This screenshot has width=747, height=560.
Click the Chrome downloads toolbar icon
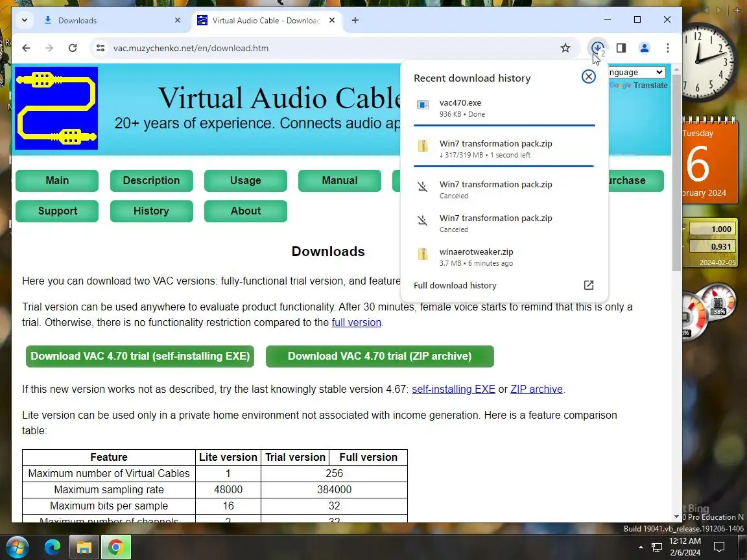click(597, 48)
